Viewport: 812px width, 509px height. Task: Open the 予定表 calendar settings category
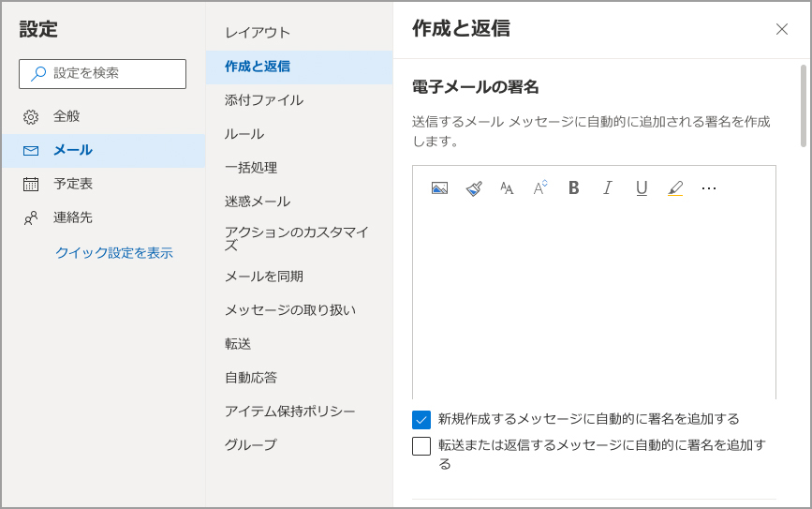point(72,184)
